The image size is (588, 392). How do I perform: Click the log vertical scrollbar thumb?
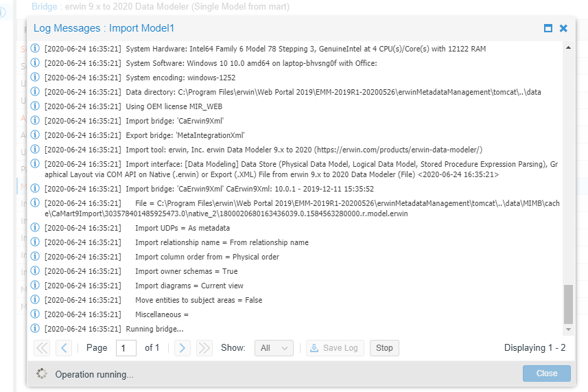(x=567, y=303)
